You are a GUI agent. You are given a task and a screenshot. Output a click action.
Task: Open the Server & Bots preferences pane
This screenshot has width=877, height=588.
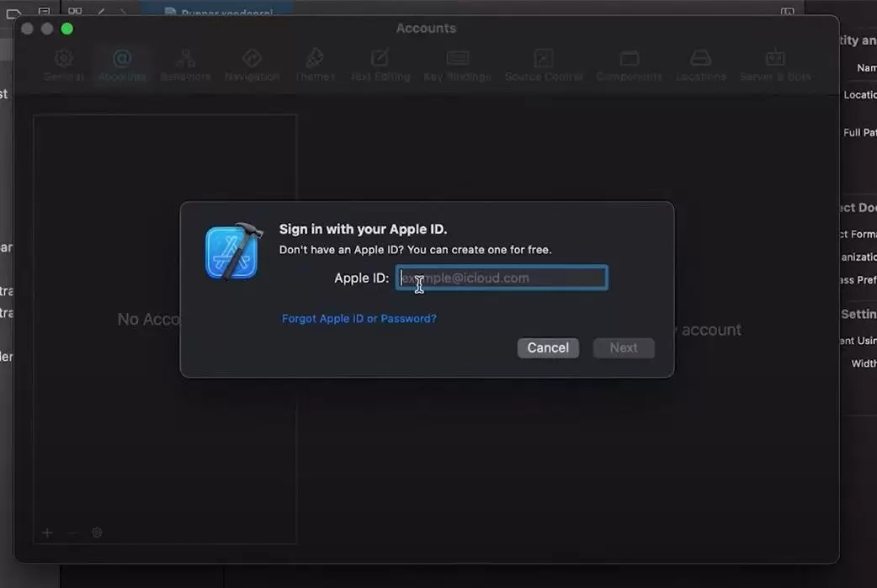[x=774, y=63]
